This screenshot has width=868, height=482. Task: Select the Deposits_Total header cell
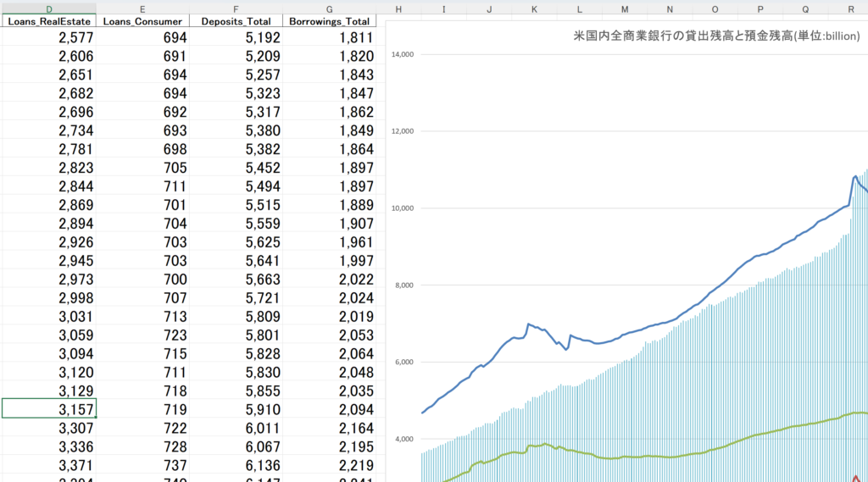(235, 21)
